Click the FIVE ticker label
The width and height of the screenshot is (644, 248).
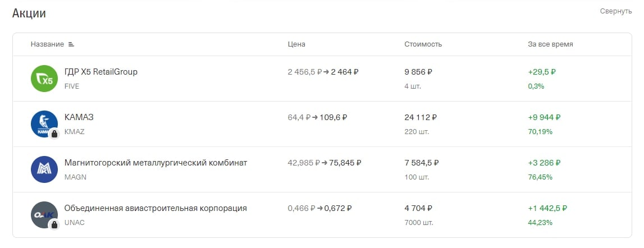pos(72,86)
